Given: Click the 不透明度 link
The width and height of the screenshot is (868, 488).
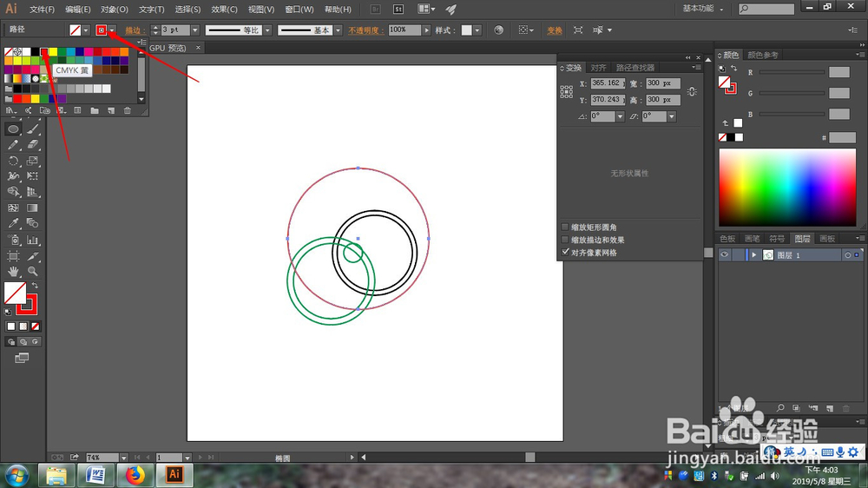Looking at the screenshot, I should (x=365, y=30).
